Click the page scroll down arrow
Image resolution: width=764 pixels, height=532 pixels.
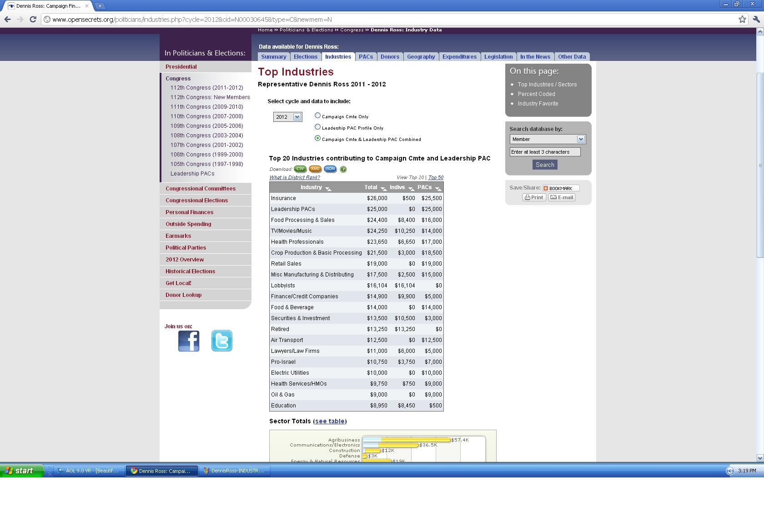[x=760, y=458]
